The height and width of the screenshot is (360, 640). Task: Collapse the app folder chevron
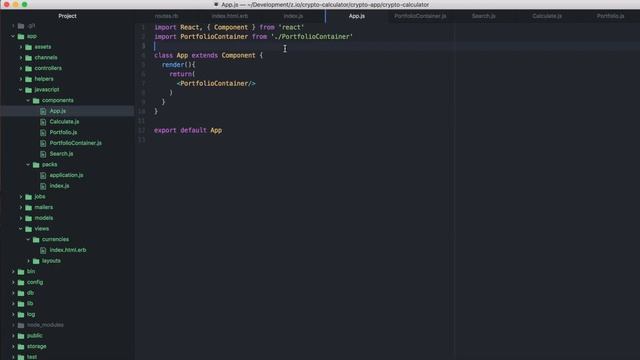[x=13, y=36]
